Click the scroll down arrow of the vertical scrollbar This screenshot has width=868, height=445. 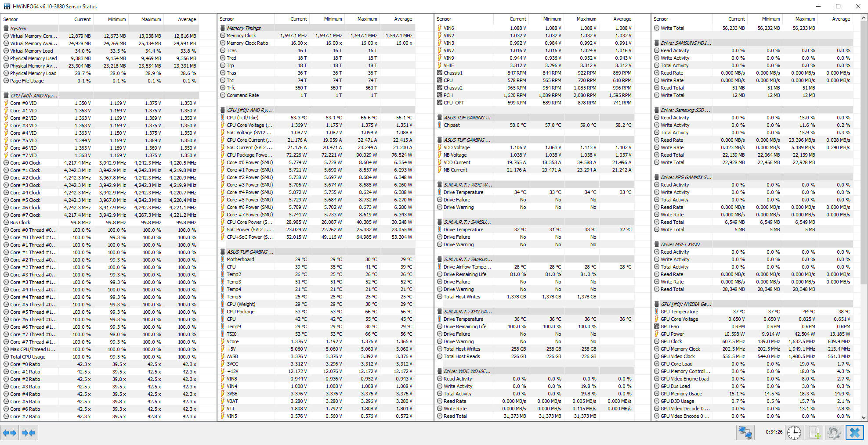864,417
